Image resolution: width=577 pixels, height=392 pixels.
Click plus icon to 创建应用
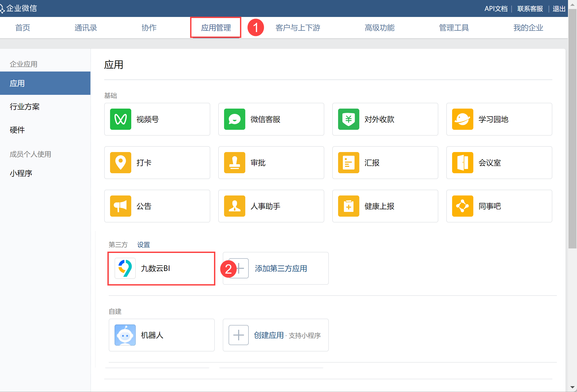pyautogui.click(x=238, y=335)
